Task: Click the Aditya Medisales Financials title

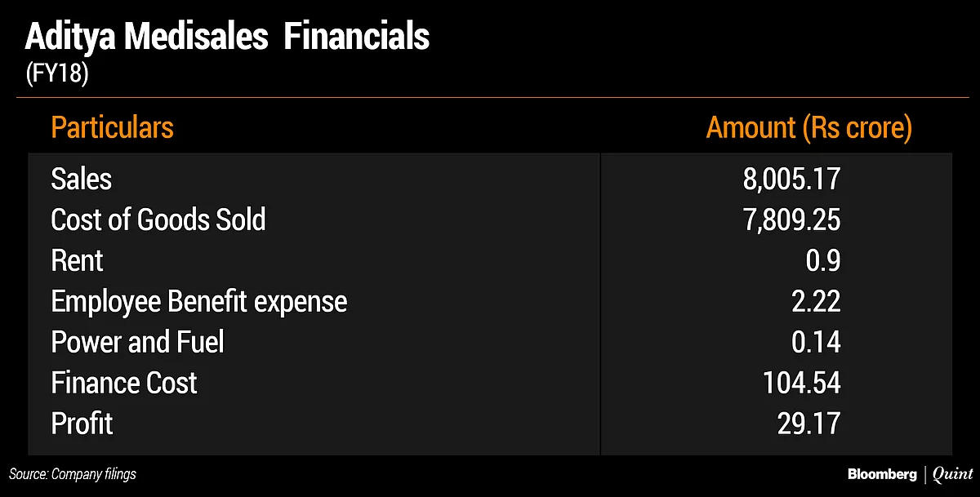Action: 228,38
